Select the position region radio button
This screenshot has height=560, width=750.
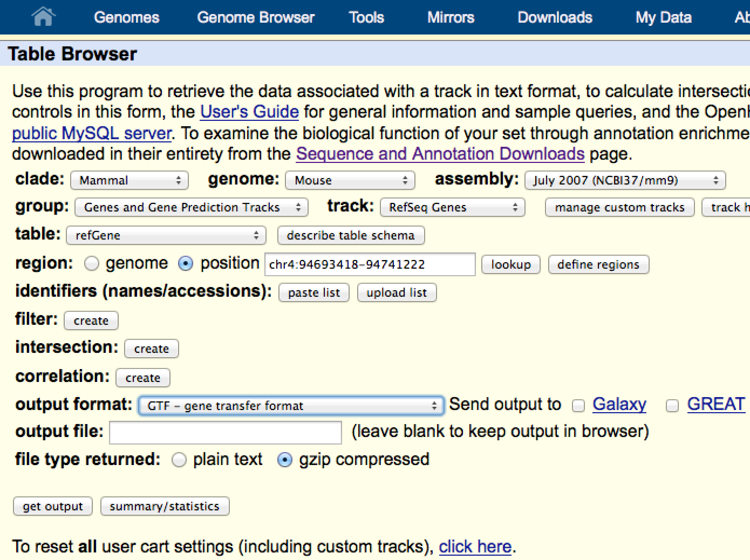click(185, 263)
